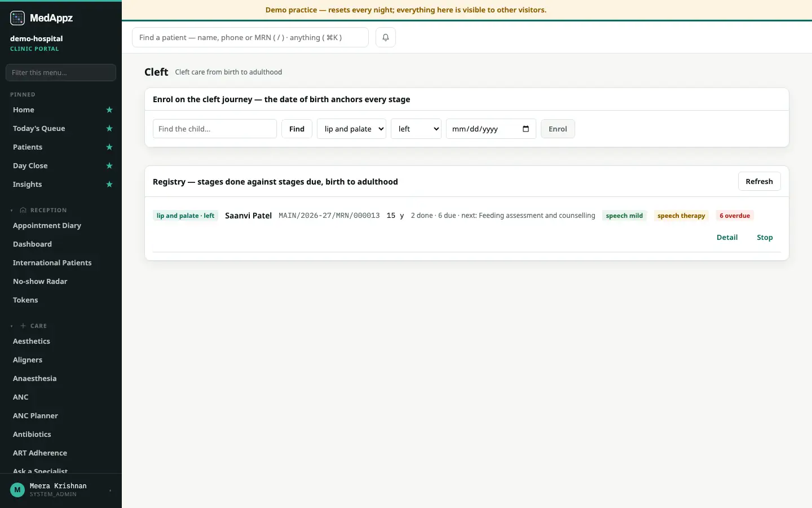Click the Enrol button

[558, 129]
